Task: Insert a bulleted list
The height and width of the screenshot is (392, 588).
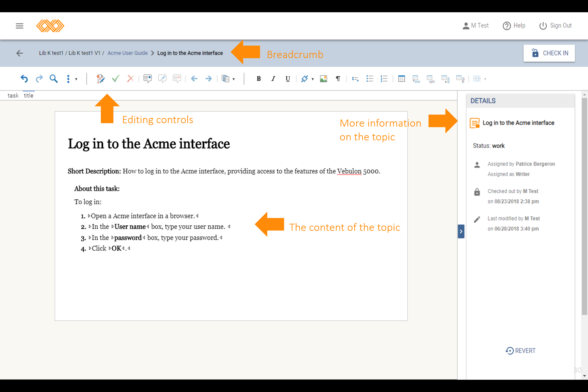Action: click(x=370, y=79)
